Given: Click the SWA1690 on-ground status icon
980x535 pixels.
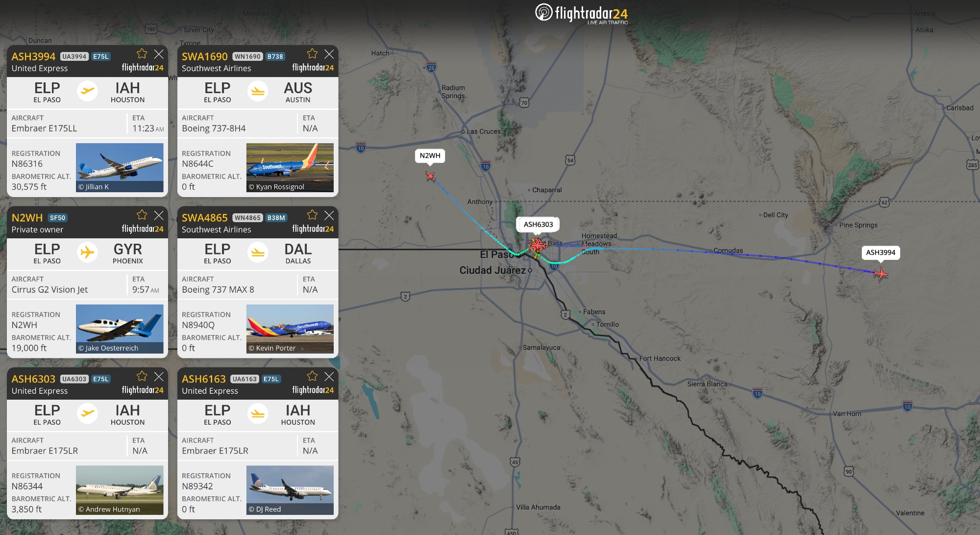Looking at the screenshot, I should coord(258,91).
